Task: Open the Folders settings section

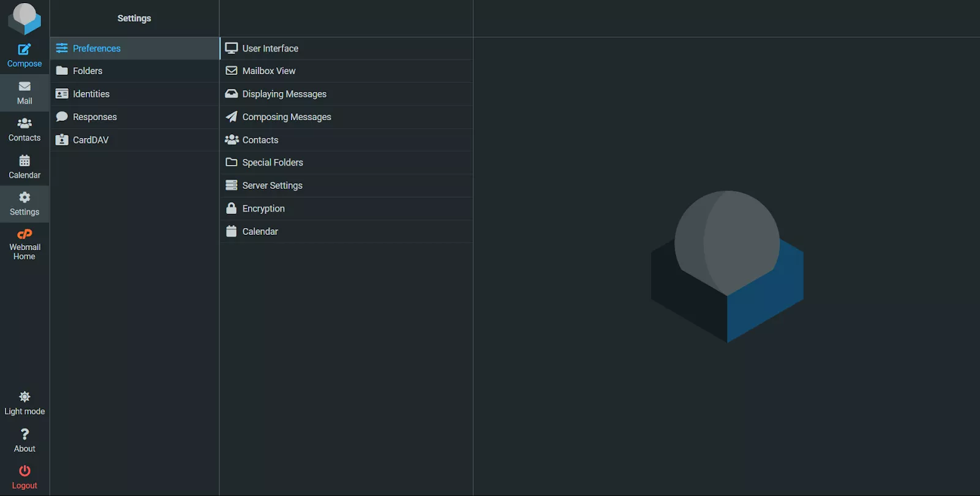Action: (88, 71)
